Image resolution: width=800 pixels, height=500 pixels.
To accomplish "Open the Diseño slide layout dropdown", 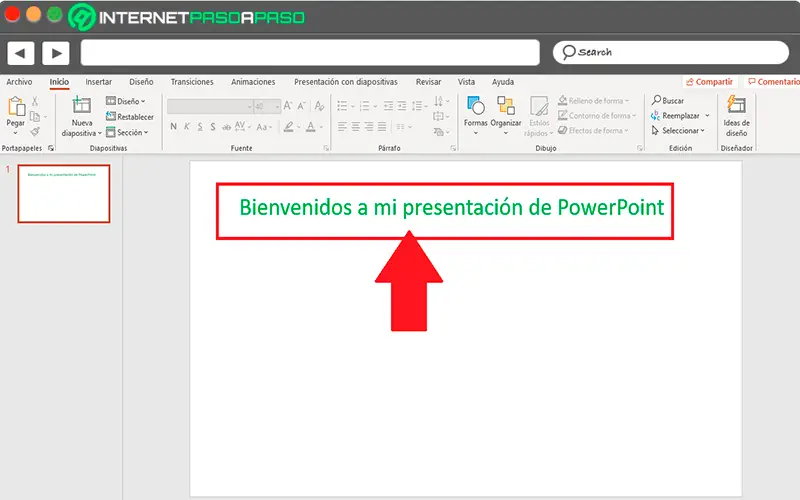I will point(126,101).
